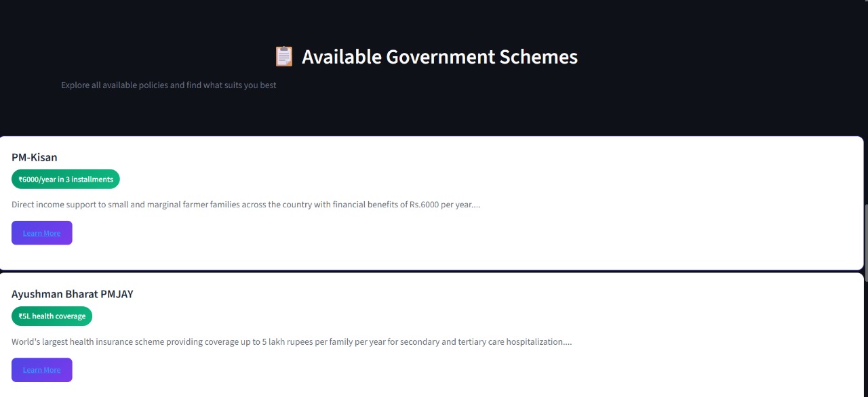Click the ₹6000/year in 3 installments badge
Image resolution: width=868 pixels, height=397 pixels.
[66, 180]
